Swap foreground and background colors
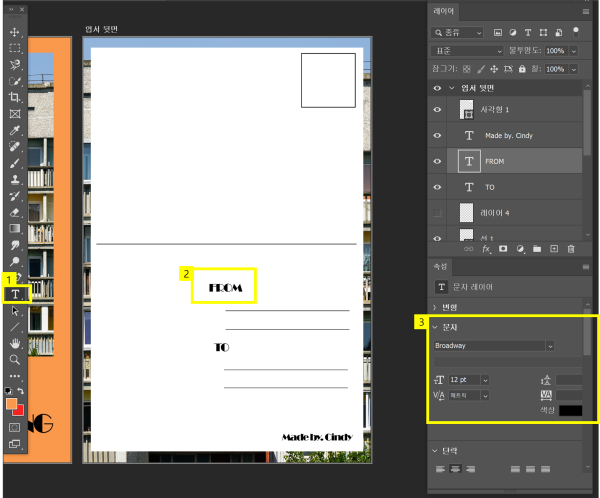Image resolution: width=600 pixels, height=498 pixels. pyautogui.click(x=21, y=391)
